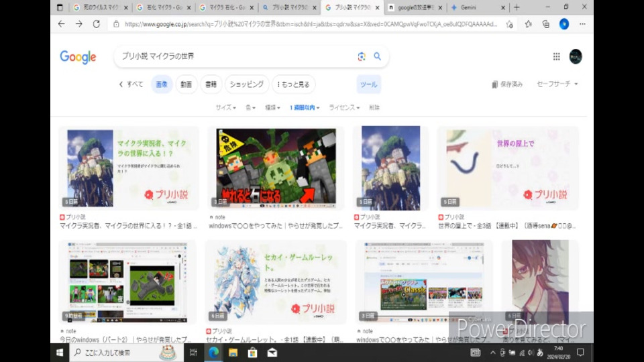
Task: Open the site info lock icon
Action: 116,24
